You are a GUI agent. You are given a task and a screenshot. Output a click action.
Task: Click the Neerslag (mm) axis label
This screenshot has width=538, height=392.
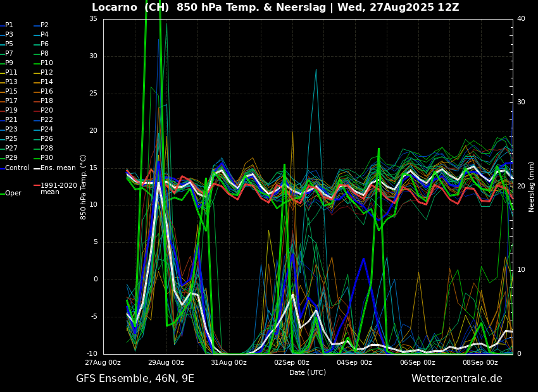[532, 187]
